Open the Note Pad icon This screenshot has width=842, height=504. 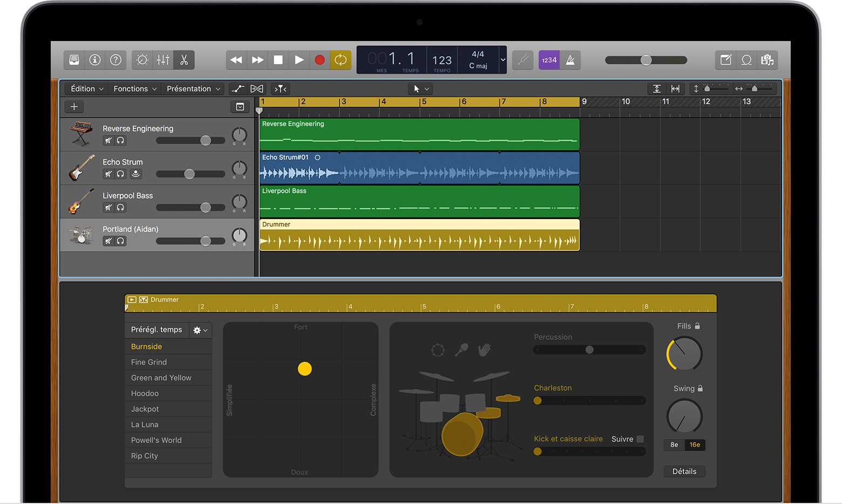[x=726, y=60]
